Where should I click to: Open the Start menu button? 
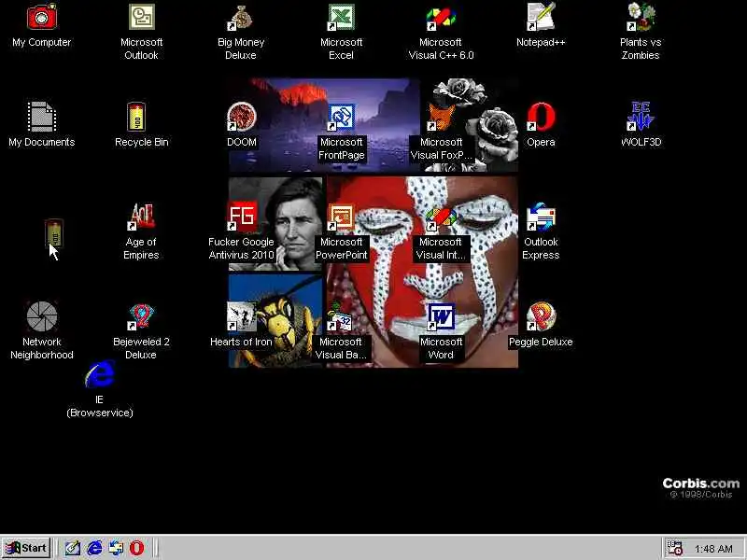(26, 548)
